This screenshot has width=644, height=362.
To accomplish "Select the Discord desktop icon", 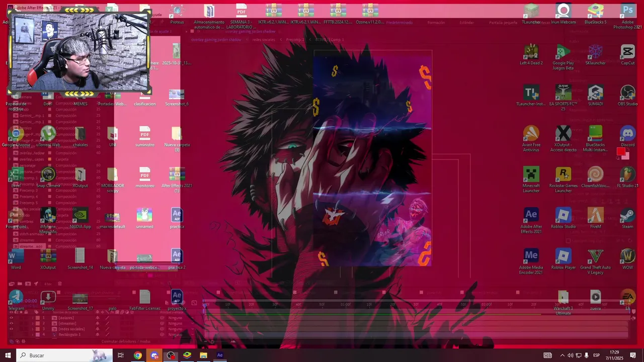I will point(627,136).
